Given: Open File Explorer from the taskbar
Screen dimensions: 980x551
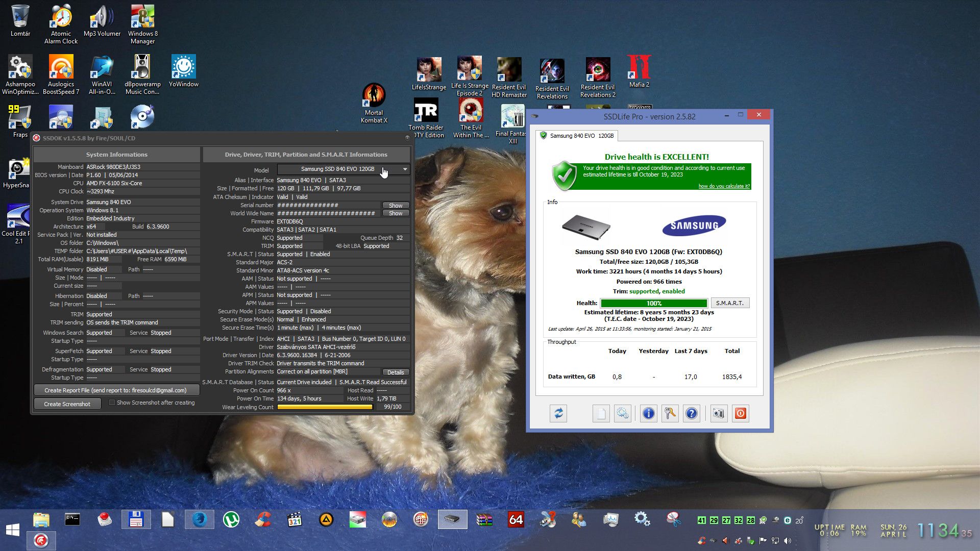Looking at the screenshot, I should (41, 519).
